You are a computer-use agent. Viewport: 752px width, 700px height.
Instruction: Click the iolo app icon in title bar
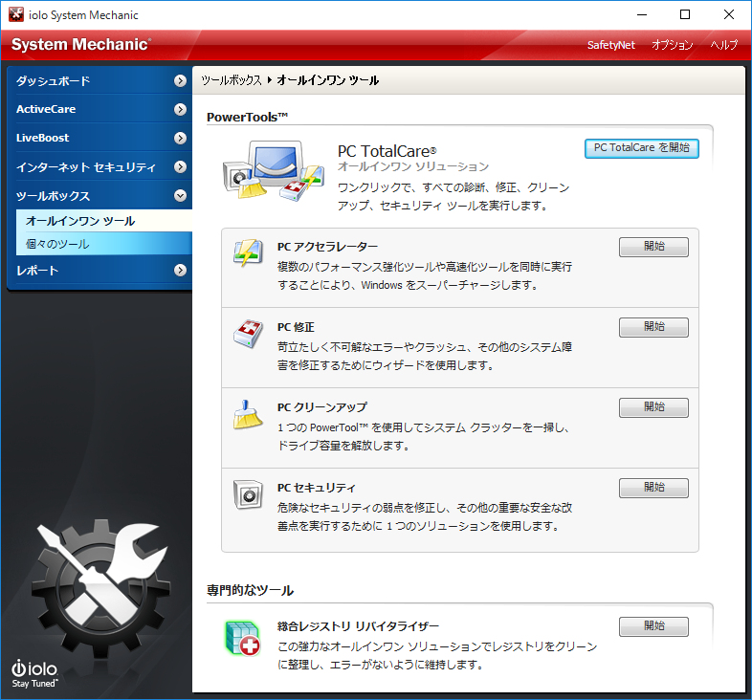16,15
